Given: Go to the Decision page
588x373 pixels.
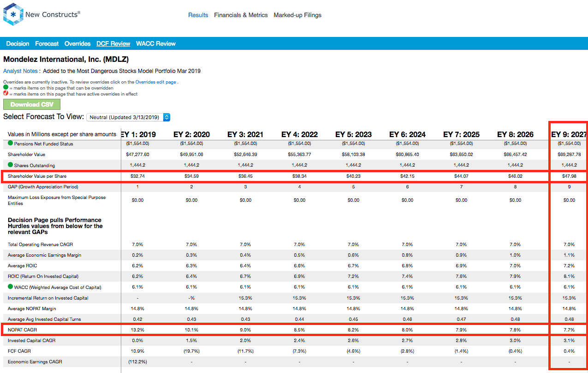Looking at the screenshot, I should pos(18,43).
